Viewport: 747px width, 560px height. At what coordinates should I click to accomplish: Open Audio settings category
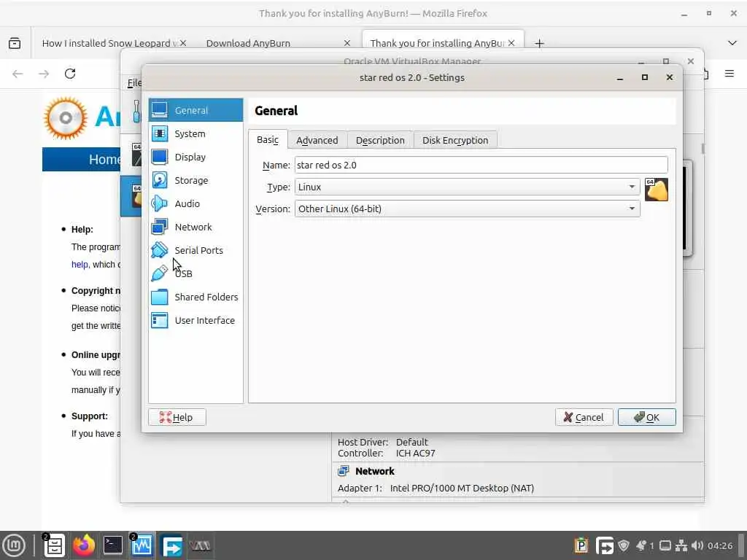[x=196, y=204]
